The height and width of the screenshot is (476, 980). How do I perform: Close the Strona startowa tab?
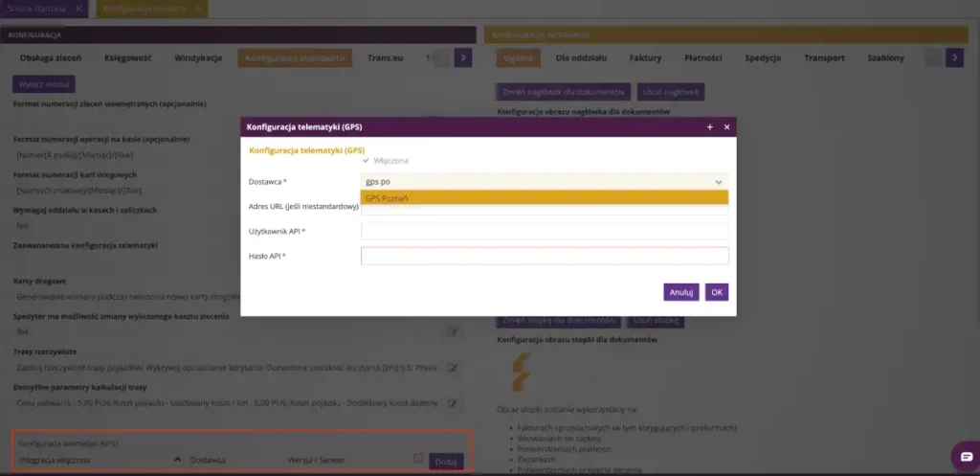(78, 8)
